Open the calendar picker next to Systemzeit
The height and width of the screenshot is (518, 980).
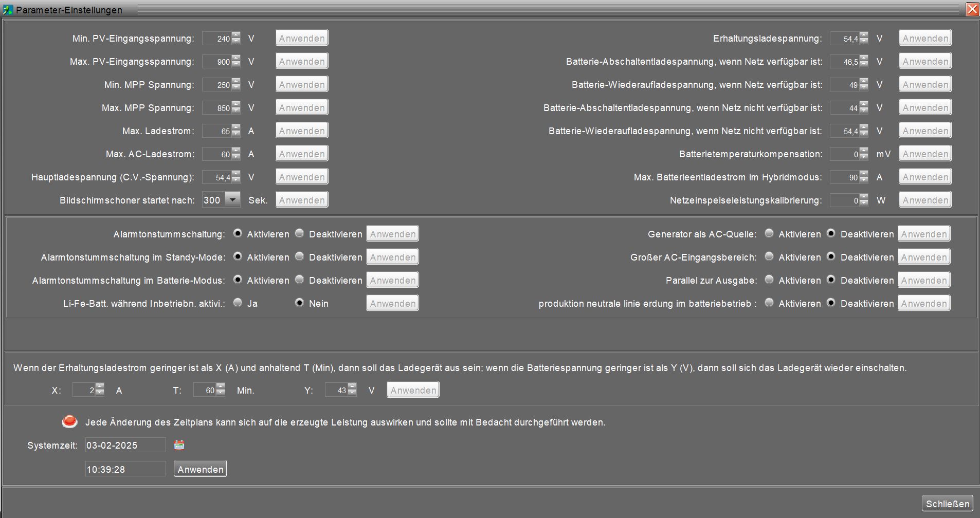179,445
